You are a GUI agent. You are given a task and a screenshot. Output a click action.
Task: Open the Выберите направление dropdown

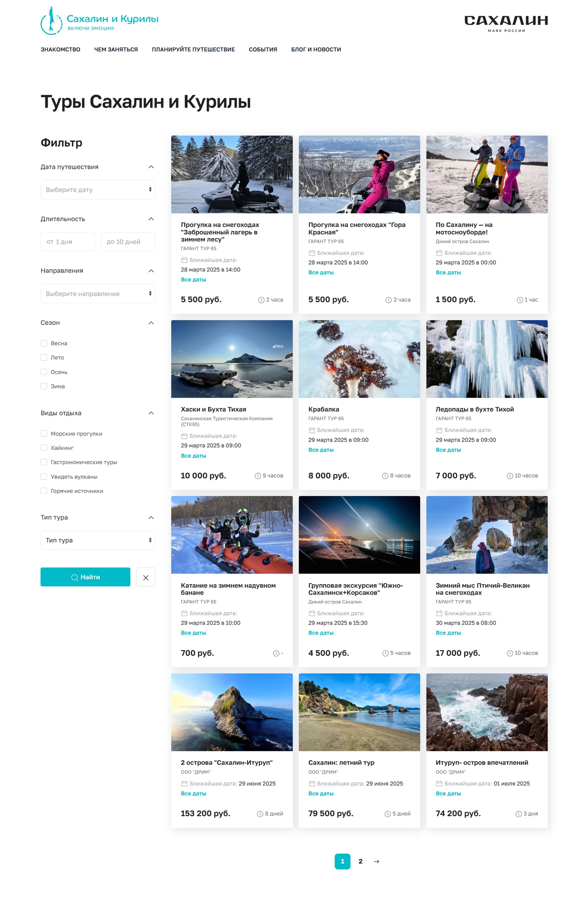[x=98, y=294]
